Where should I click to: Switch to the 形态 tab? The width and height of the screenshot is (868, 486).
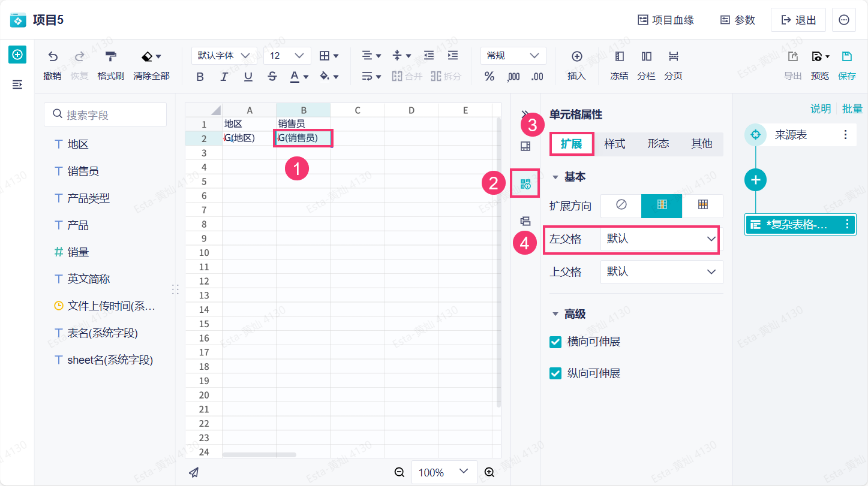658,144
